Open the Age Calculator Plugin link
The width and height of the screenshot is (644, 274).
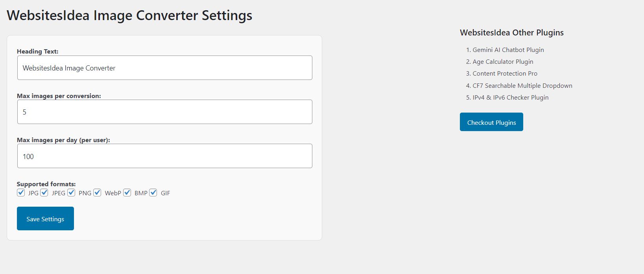503,62
